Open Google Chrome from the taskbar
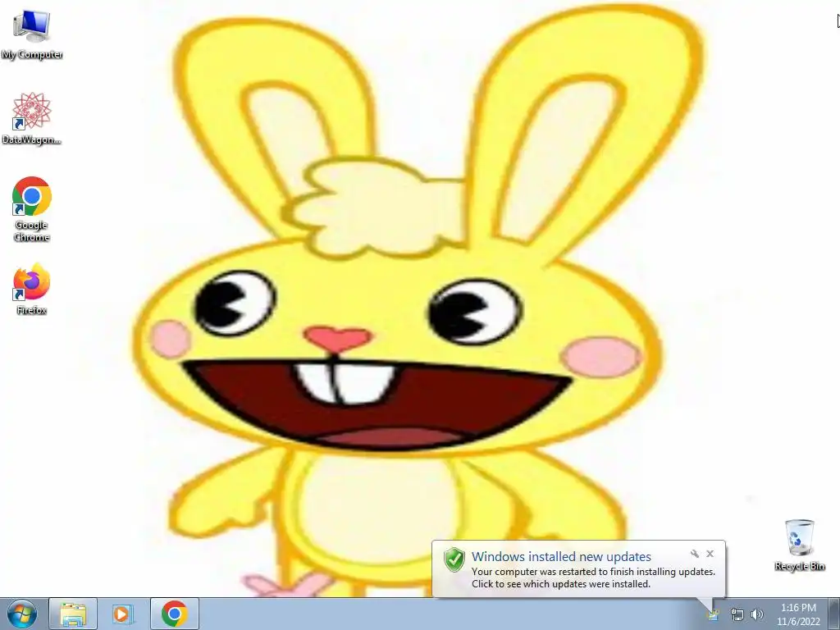The width and height of the screenshot is (840, 630). click(174, 614)
